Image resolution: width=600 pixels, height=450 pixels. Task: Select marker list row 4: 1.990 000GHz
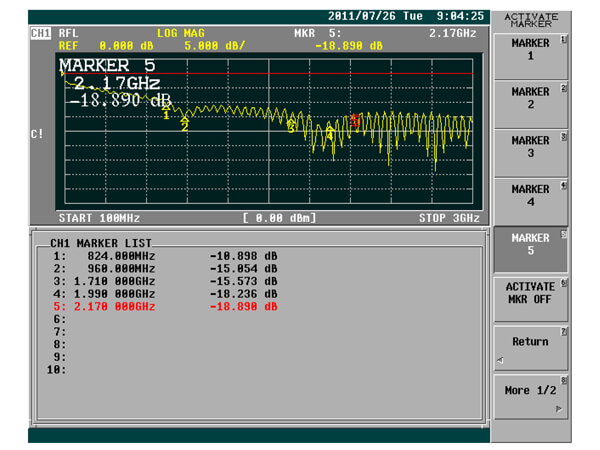[166, 294]
